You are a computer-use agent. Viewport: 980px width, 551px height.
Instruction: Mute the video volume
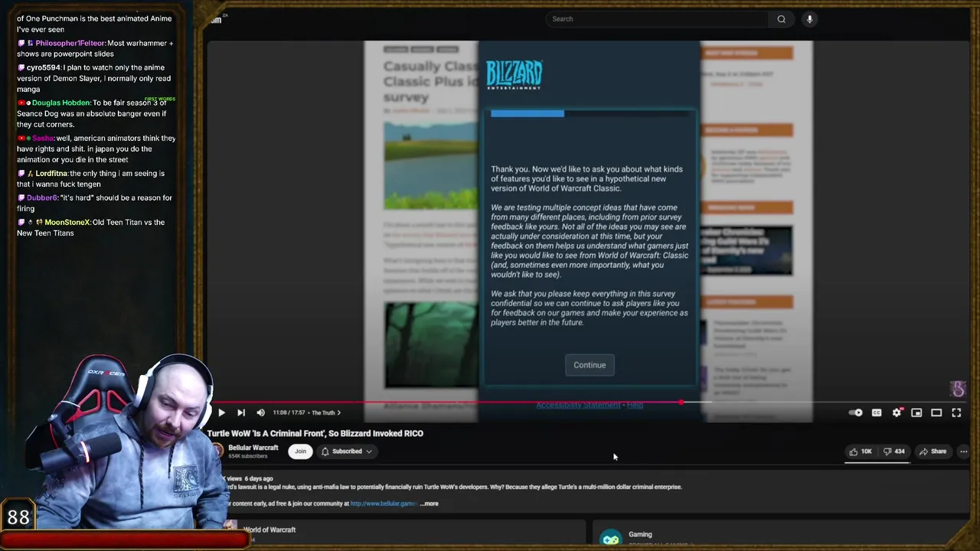coord(260,412)
